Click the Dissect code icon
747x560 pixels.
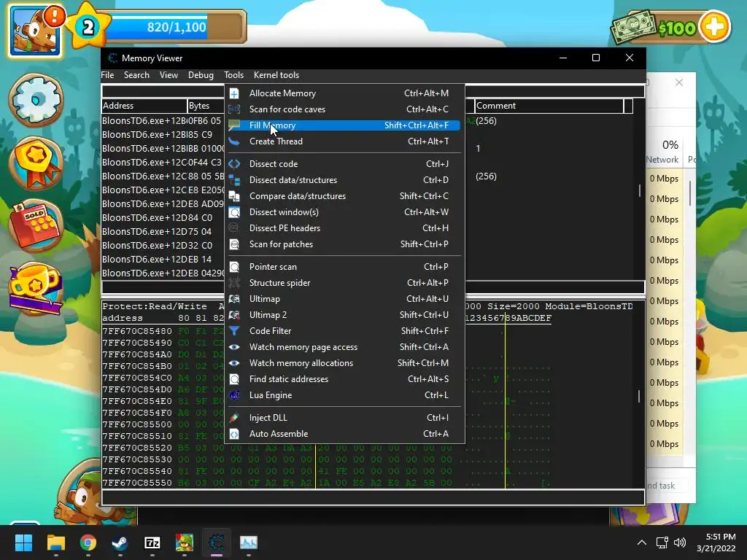(x=234, y=164)
